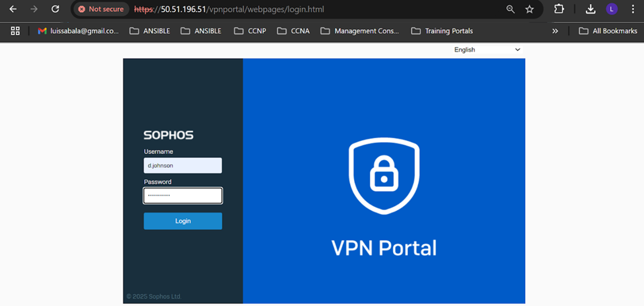Open the profile avatar L
The height and width of the screenshot is (306, 644).
pos(612,9)
